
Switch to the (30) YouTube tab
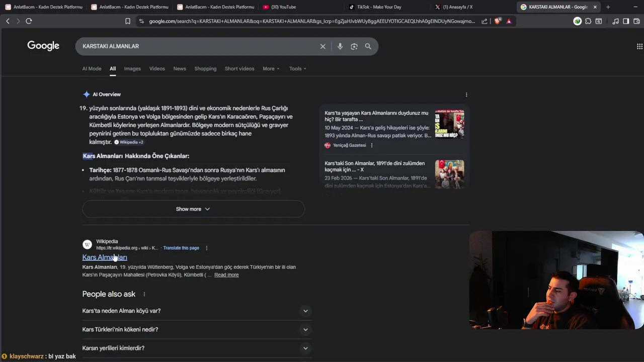tap(302, 7)
